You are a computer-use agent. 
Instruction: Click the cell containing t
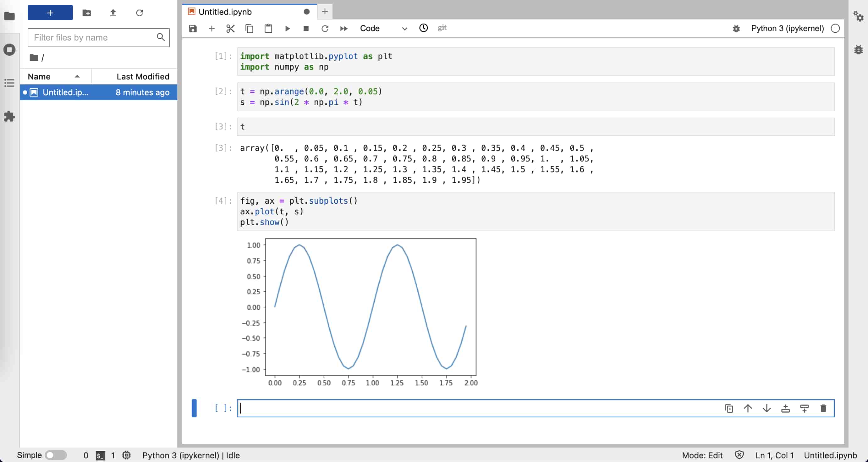(536, 127)
